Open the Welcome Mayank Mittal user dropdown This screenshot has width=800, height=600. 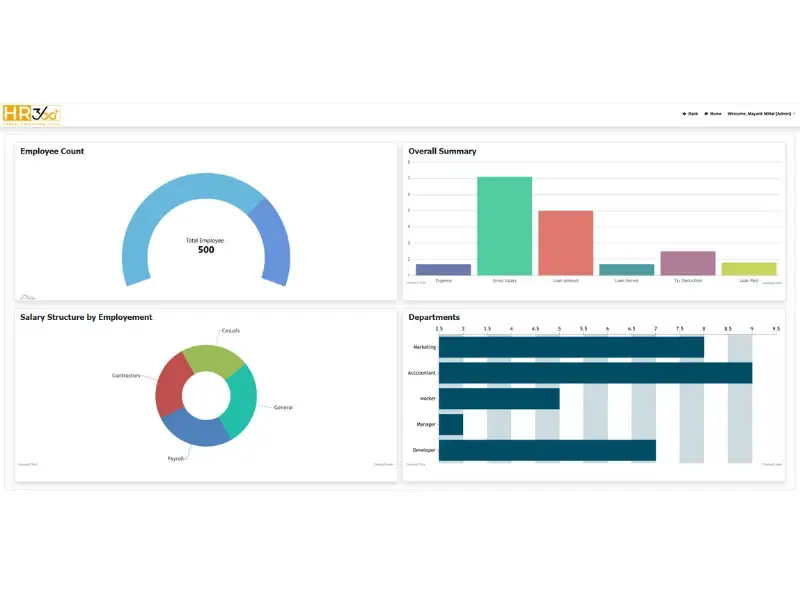(761, 114)
